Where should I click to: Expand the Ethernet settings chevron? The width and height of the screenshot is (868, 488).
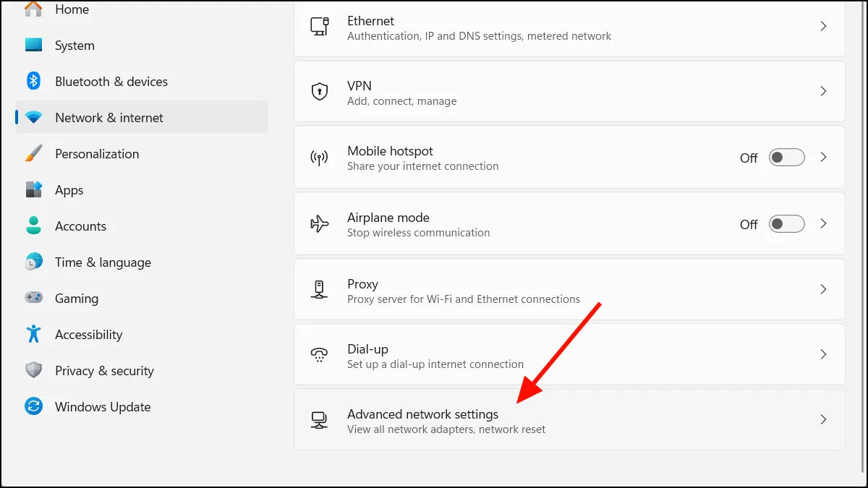click(823, 26)
